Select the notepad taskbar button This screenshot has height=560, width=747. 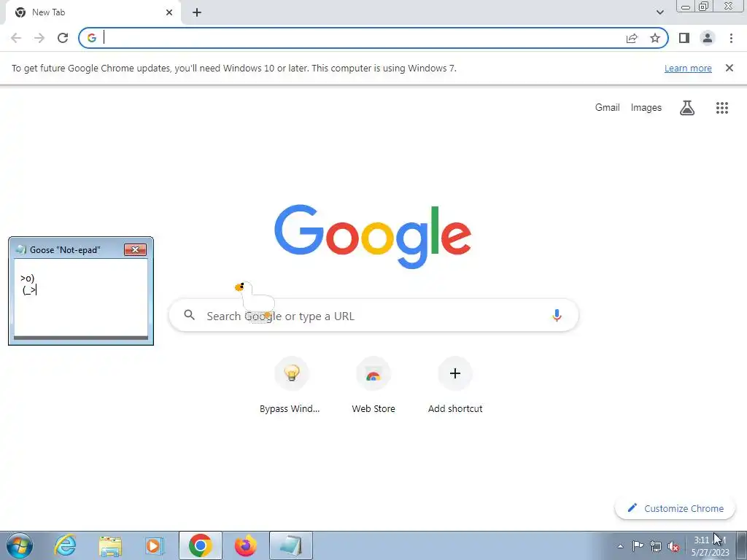pos(290,545)
